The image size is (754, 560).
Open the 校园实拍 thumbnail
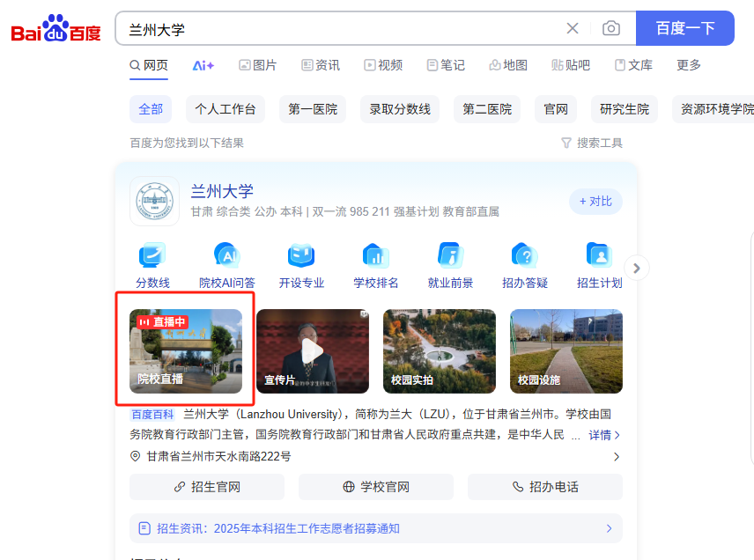point(440,351)
